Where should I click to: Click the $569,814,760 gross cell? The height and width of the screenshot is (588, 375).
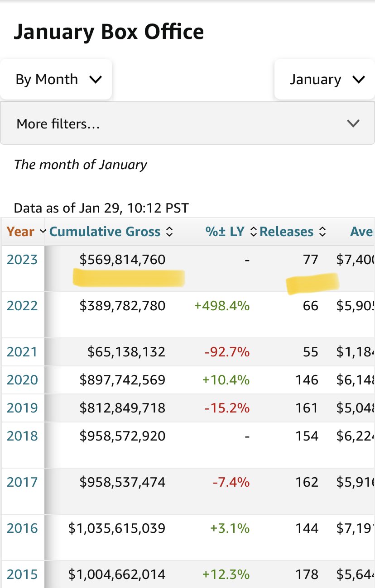pyautogui.click(x=122, y=260)
